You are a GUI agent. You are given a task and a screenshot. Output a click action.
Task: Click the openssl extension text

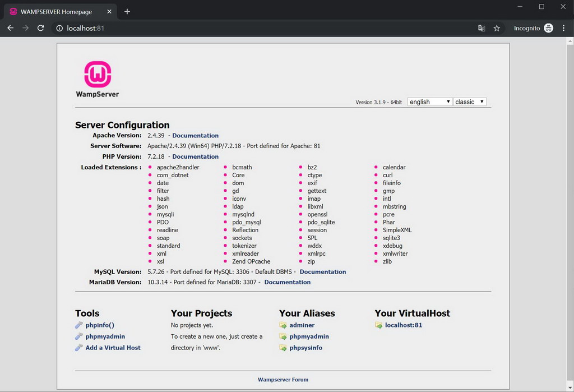click(317, 214)
